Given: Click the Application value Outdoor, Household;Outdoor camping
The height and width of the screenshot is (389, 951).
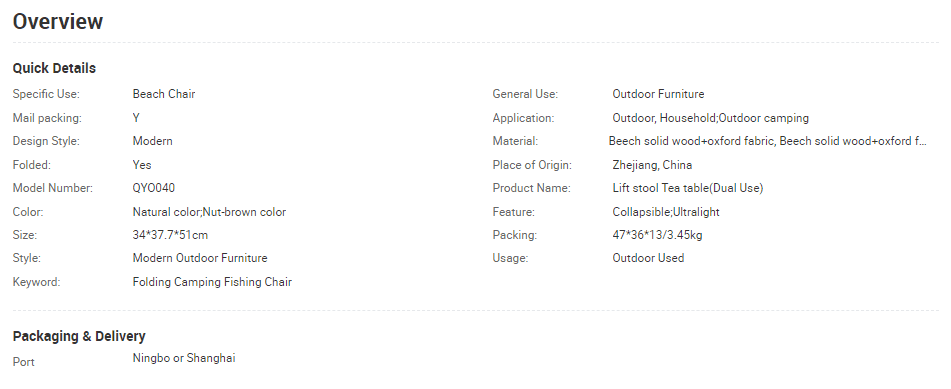Looking at the screenshot, I should (710, 118).
